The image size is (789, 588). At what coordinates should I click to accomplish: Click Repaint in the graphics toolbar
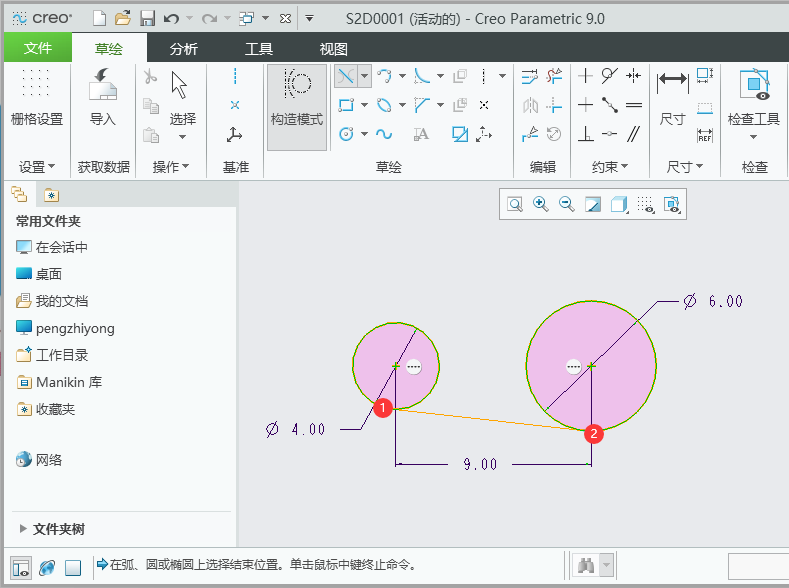coord(593,204)
